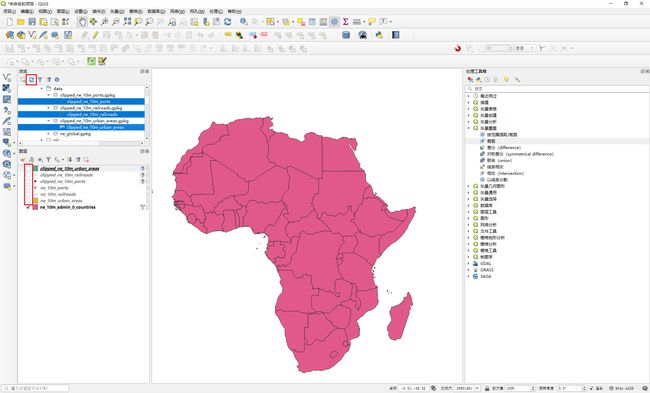650x393 pixels.
Task: Select the Zoom Out magnifier tool
Action: pyautogui.click(x=116, y=22)
